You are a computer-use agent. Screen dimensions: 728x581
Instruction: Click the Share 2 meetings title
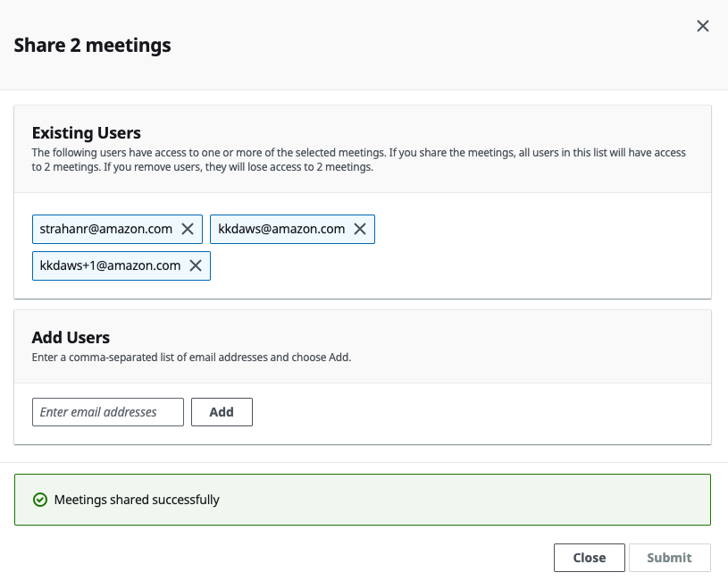93,45
